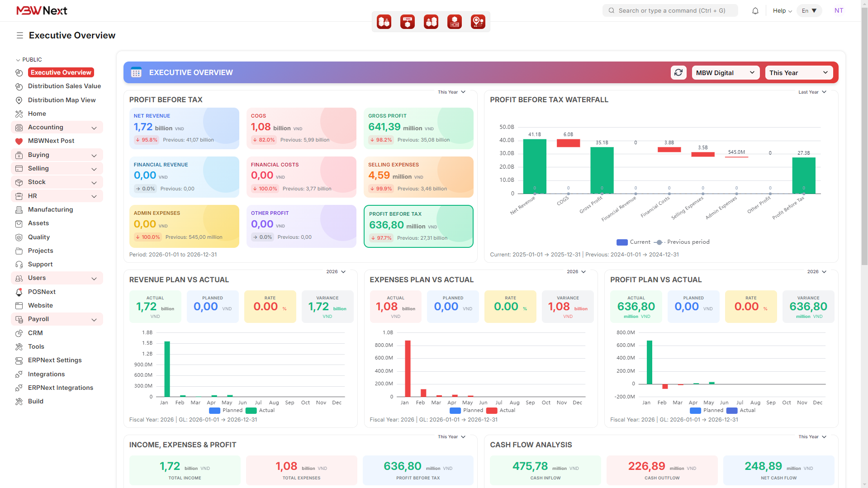Click the Distribution Sales Value sidebar icon
The width and height of the screenshot is (868, 488).
[x=19, y=86]
